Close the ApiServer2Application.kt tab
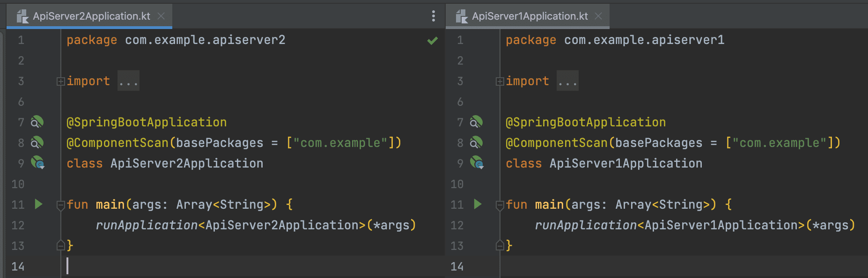Viewport: 868px width, 278px height. (x=161, y=16)
